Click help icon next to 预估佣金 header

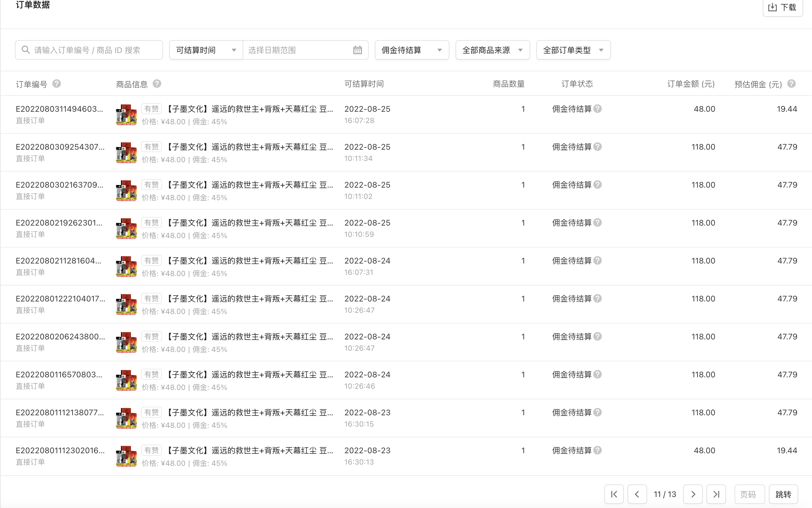pyautogui.click(x=791, y=84)
